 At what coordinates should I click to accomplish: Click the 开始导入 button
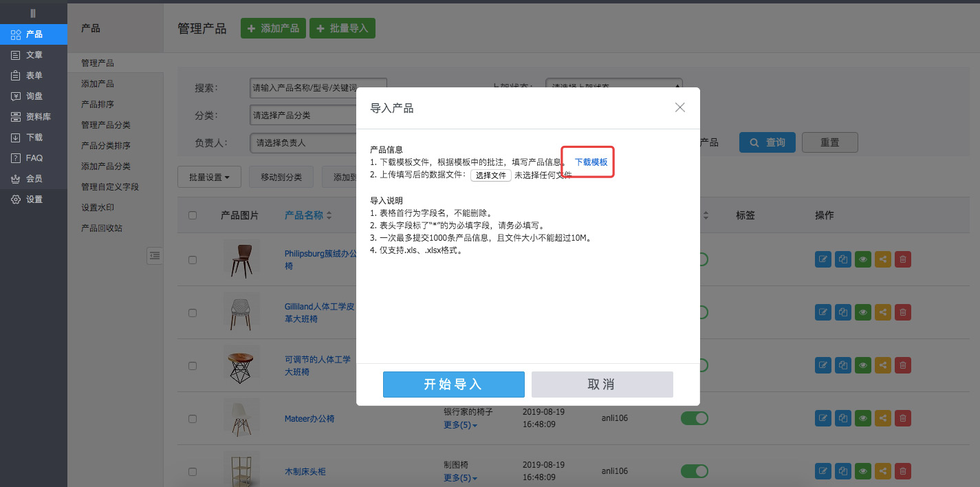click(453, 385)
